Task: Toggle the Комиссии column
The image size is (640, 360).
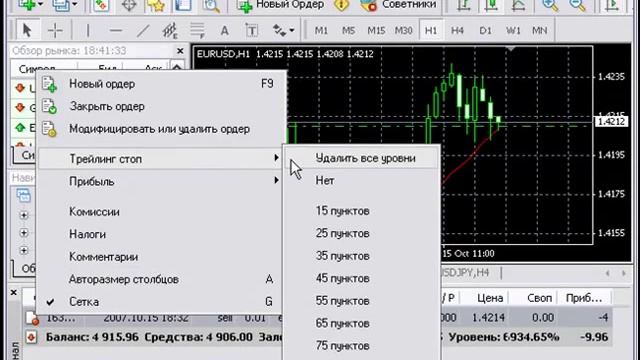Action: [x=159, y=212]
